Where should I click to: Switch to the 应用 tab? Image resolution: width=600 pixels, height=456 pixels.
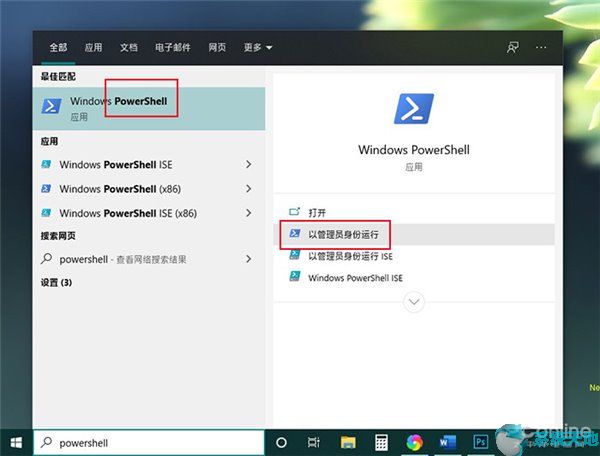tap(93, 47)
